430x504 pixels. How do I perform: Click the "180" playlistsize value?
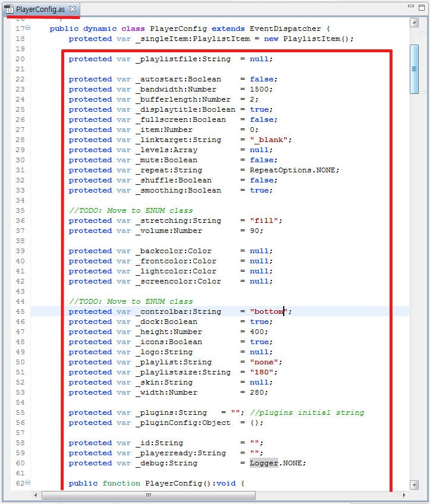262,372
